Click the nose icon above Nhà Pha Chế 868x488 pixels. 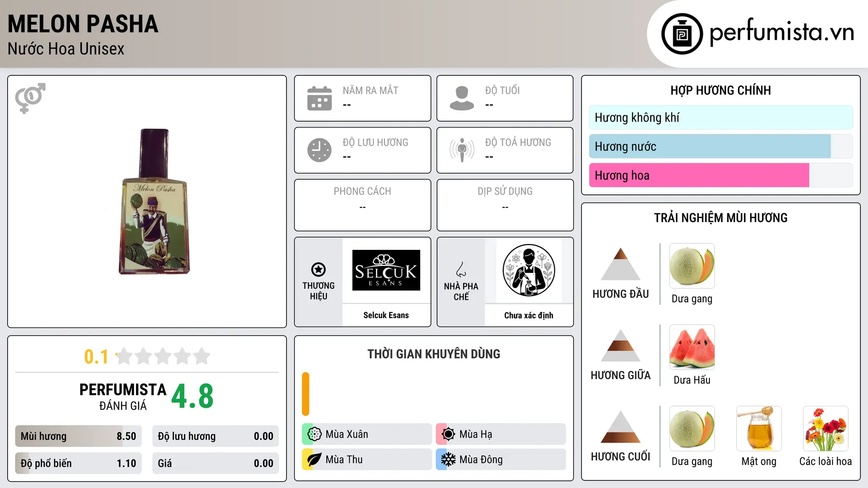(461, 269)
